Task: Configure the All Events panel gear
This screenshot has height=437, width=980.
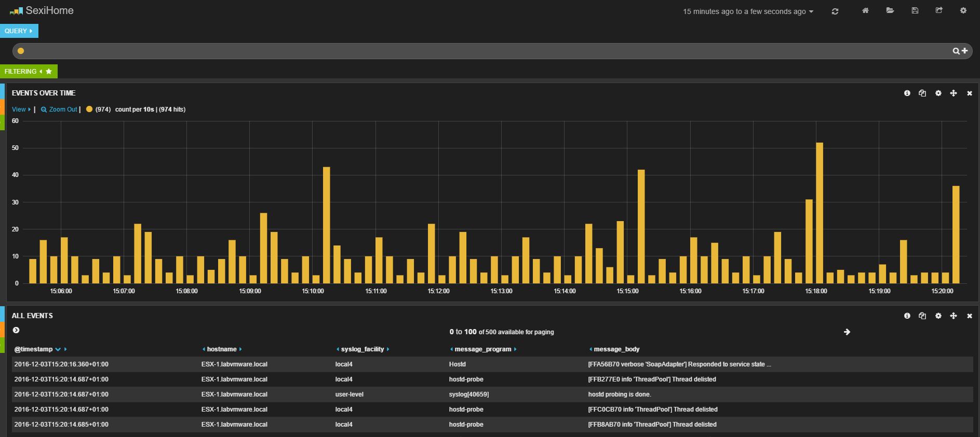Action: pos(938,316)
